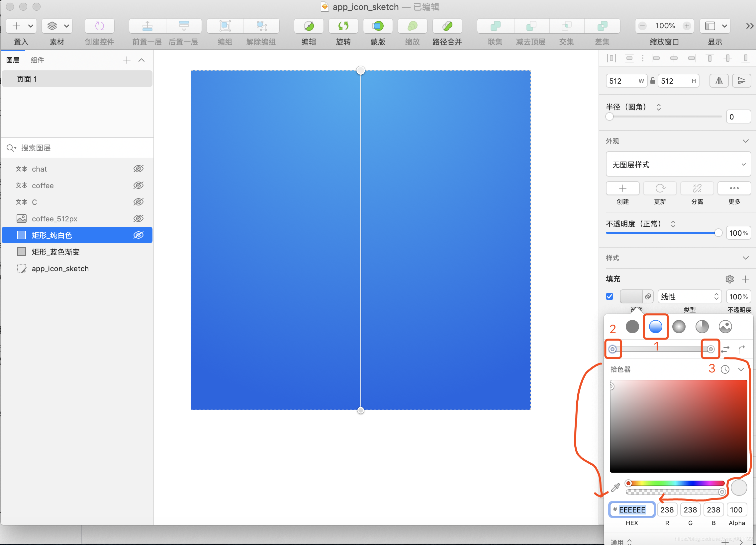Select the radial gradient type icon

point(679,326)
